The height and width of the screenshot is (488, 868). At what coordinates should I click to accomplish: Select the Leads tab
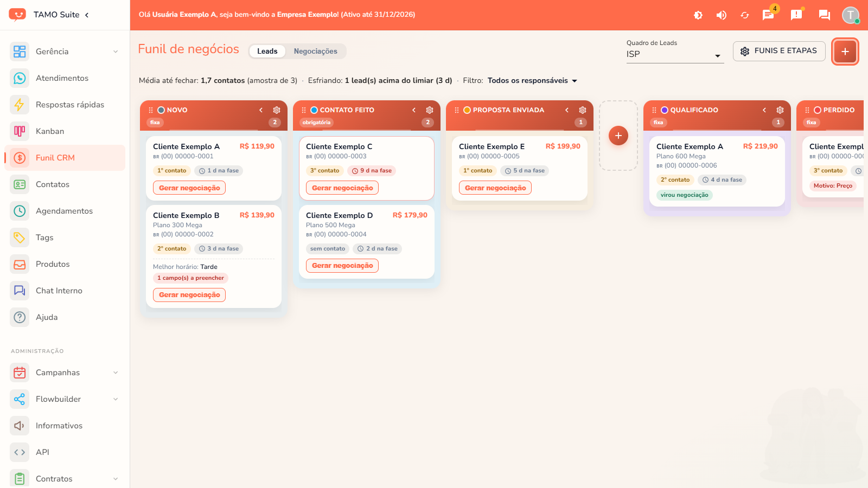point(267,51)
